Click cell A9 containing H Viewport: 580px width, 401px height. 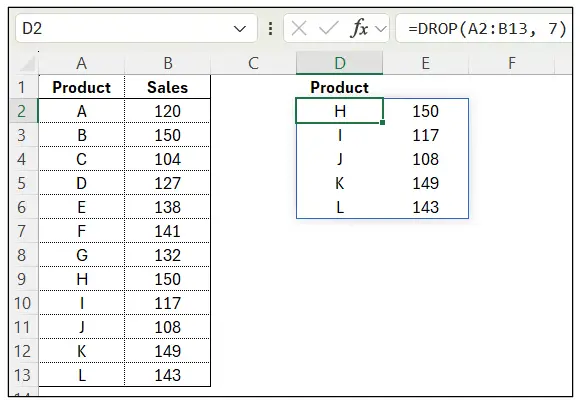pos(82,279)
